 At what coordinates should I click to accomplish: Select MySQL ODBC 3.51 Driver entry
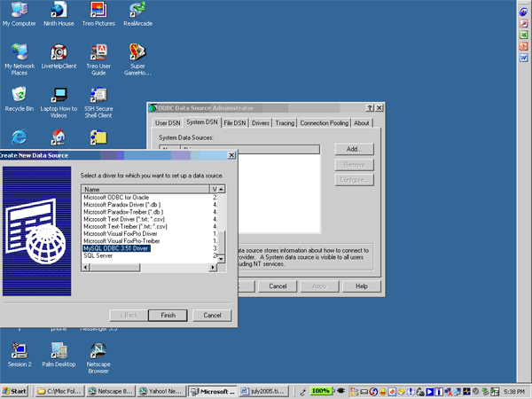click(x=116, y=248)
